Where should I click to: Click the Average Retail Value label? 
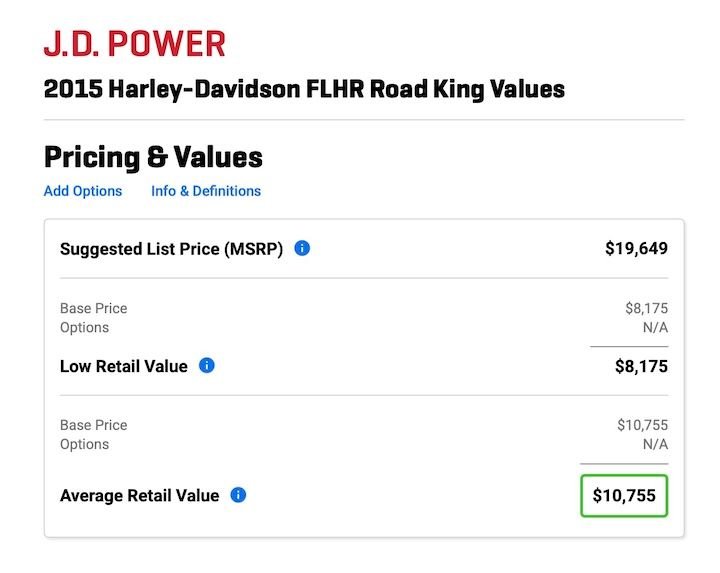tap(139, 495)
